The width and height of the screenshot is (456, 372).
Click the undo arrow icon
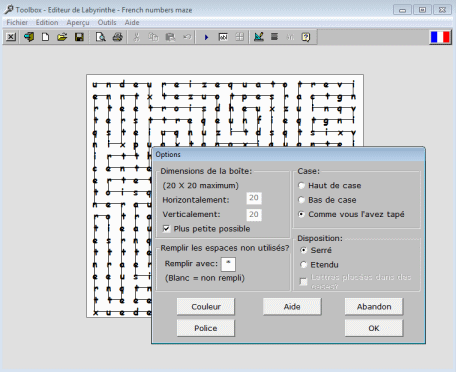[x=187, y=37]
